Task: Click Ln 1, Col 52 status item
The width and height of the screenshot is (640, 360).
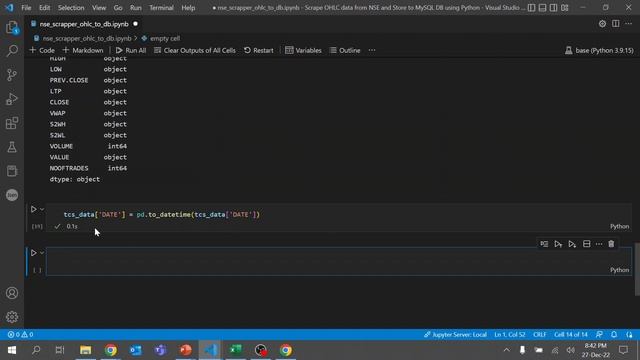Action: pyautogui.click(x=509, y=335)
